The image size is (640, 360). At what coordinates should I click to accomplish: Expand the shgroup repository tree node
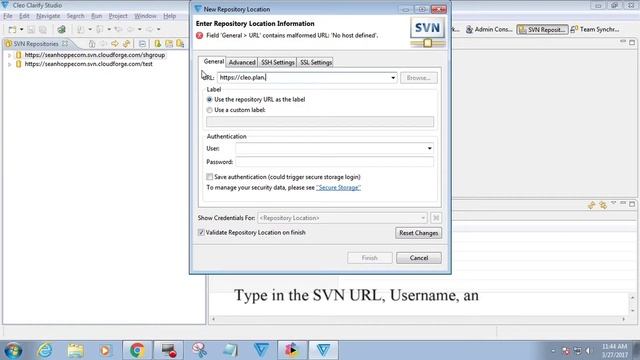9,55
